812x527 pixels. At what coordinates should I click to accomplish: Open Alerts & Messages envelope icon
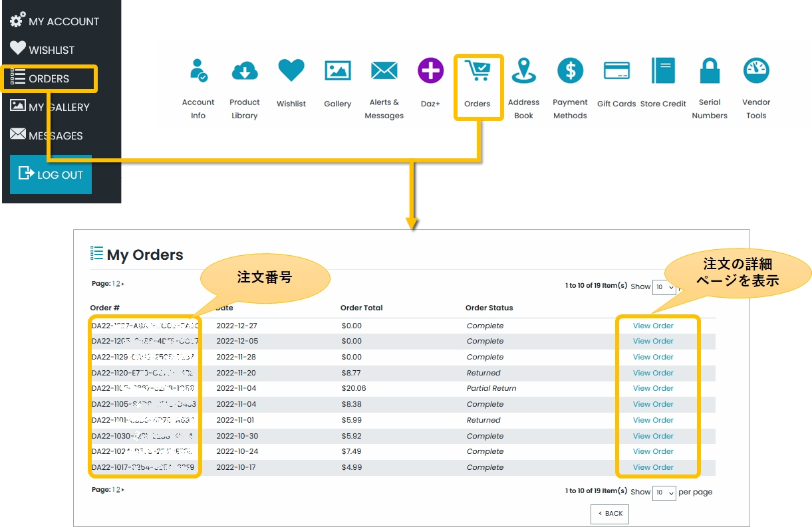(384, 71)
